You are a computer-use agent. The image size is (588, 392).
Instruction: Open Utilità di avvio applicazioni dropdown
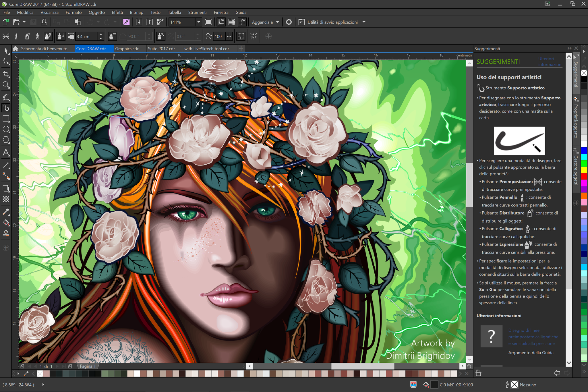[x=364, y=22]
